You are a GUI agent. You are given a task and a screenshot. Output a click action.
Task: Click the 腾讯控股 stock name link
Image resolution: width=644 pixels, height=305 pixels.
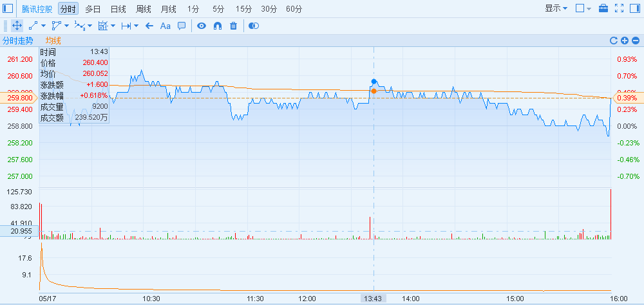[x=37, y=9]
